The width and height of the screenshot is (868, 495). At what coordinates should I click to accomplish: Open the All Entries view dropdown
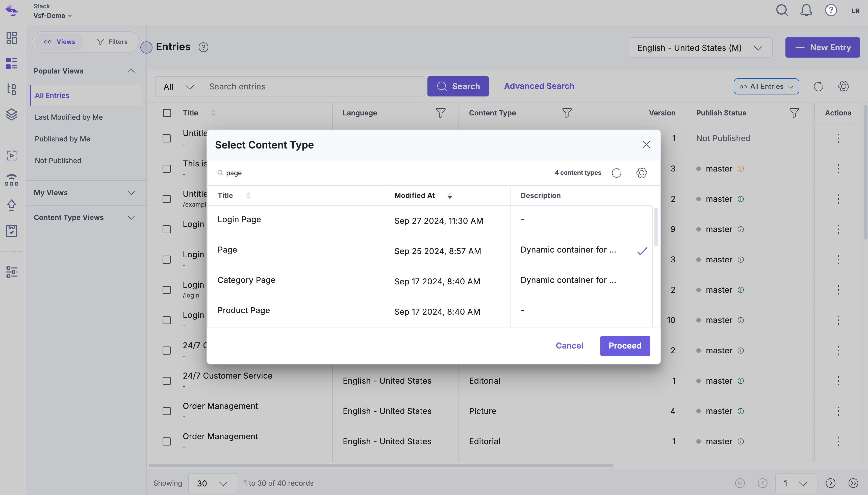[766, 86]
